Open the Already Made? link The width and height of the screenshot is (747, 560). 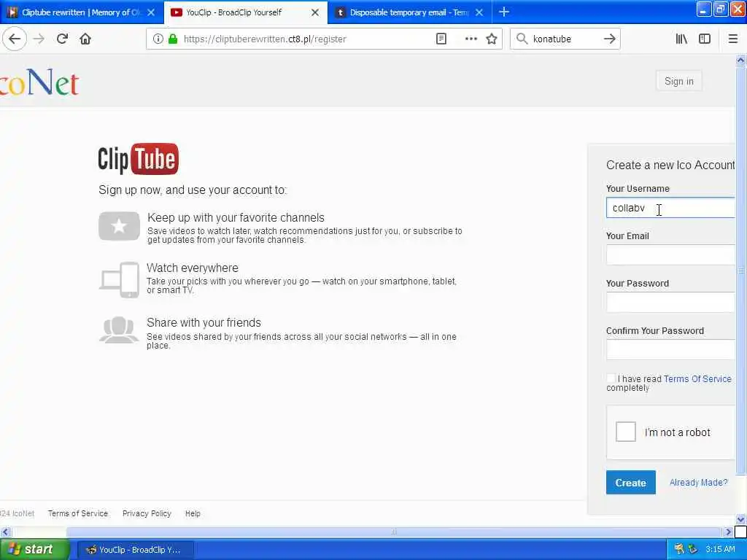[698, 483]
